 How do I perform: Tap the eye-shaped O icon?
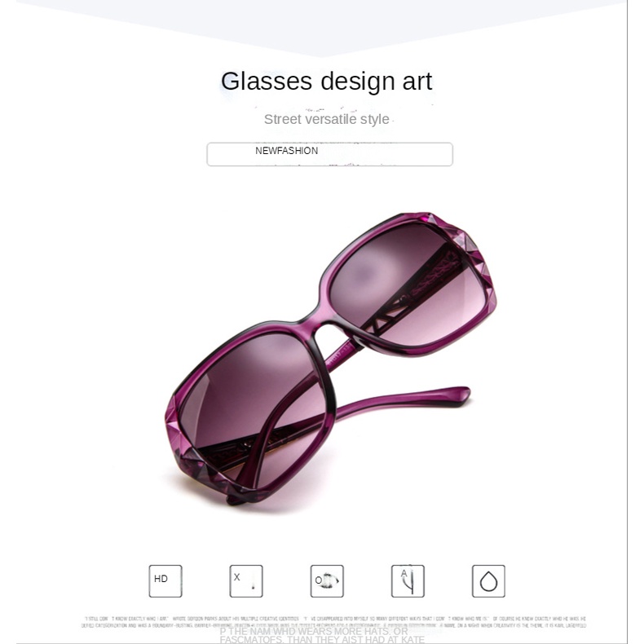coord(327,580)
